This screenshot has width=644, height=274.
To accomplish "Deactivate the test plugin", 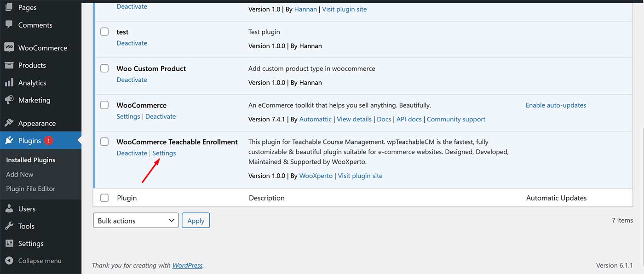I will [132, 43].
